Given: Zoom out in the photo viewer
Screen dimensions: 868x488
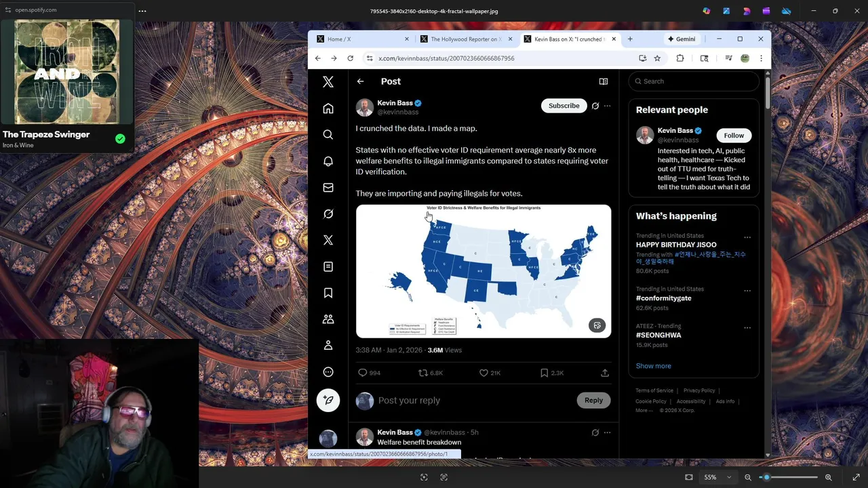Looking at the screenshot, I should [748, 477].
